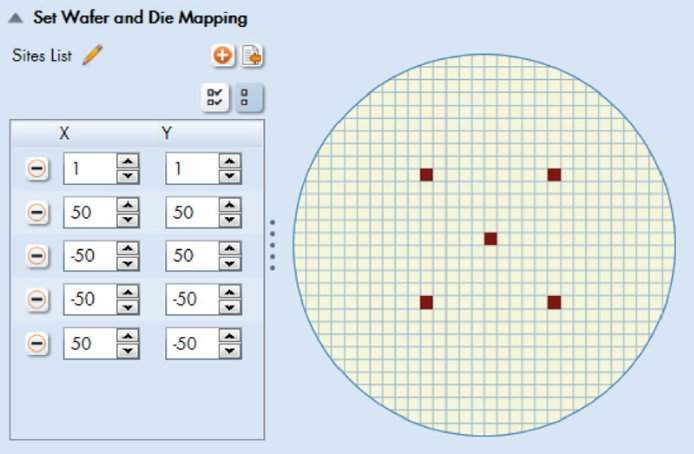The height and width of the screenshot is (454, 694).
Task: Click X field of the -50, 50 row
Action: click(x=90, y=256)
